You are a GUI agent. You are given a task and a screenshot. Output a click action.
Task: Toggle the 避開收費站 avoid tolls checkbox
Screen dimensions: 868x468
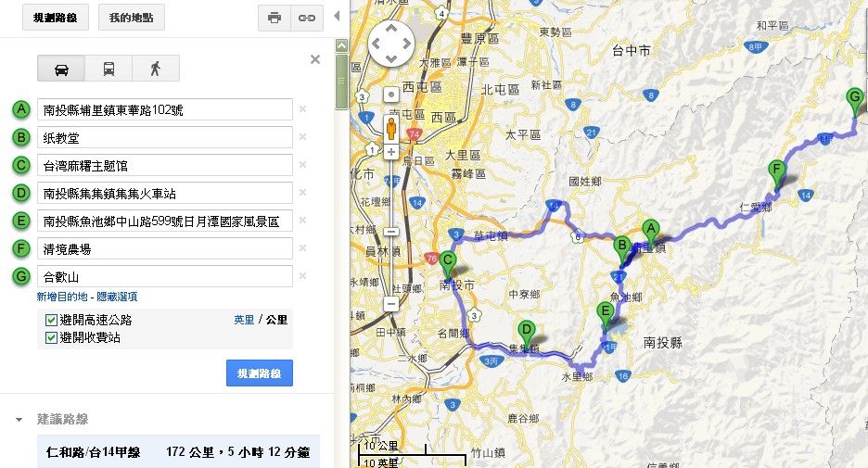[52, 337]
